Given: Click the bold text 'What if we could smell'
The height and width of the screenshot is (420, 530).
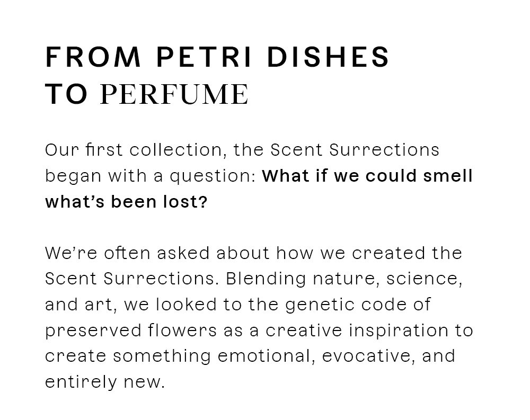Looking at the screenshot, I should (367, 176).
